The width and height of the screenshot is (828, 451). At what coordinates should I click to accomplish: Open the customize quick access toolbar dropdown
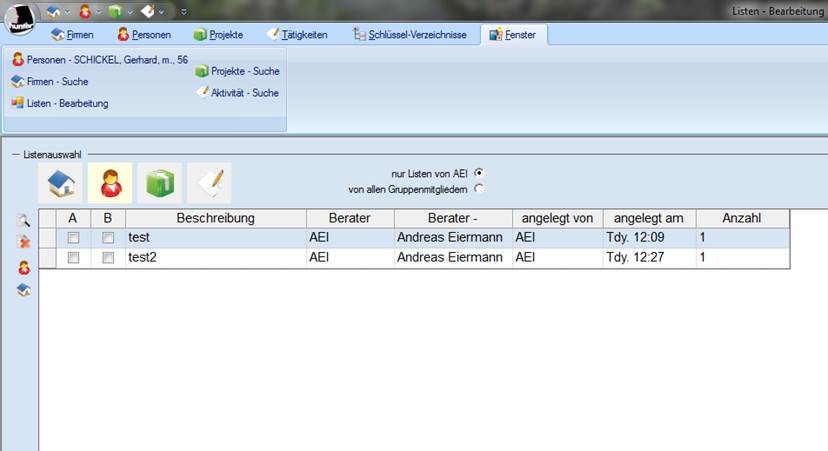click(x=183, y=12)
